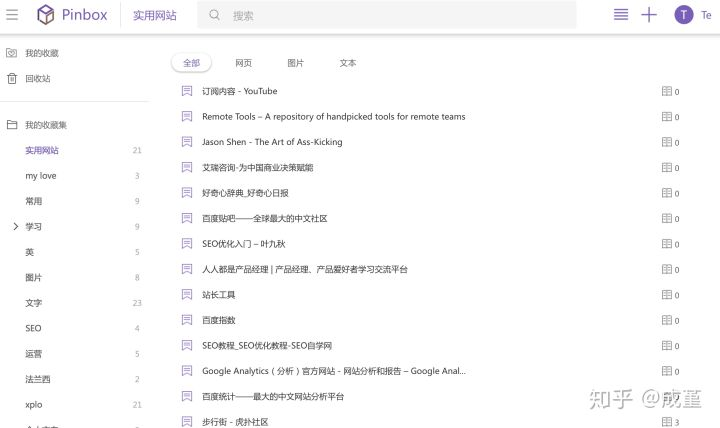Click the count icon on Remote Tools row
Viewport: 720px width, 428px height.
point(667,117)
